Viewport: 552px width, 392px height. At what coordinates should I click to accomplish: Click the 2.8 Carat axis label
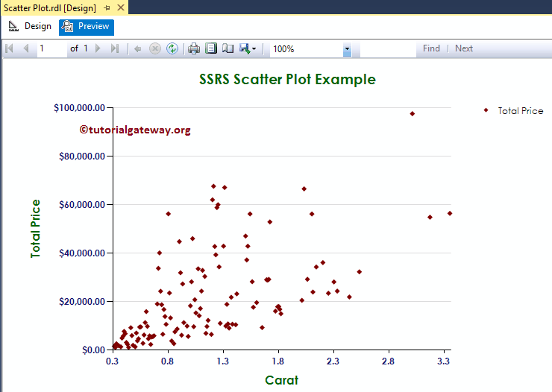pyautogui.click(x=389, y=361)
